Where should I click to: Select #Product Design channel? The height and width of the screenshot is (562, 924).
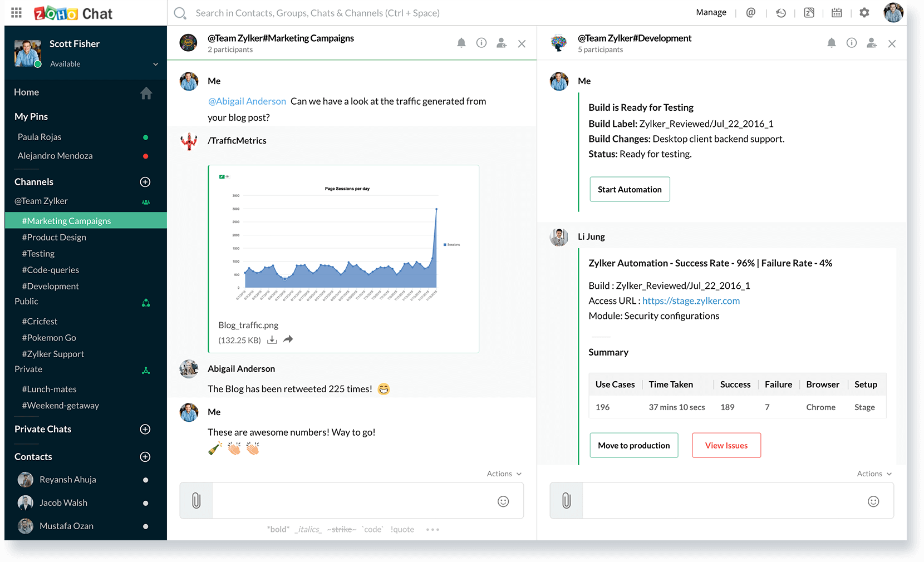54,237
